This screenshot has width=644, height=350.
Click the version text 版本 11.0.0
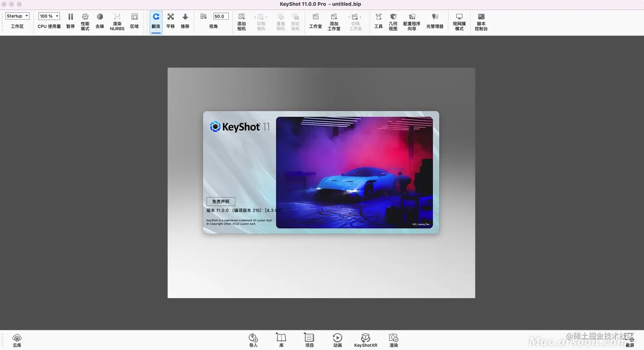(218, 210)
